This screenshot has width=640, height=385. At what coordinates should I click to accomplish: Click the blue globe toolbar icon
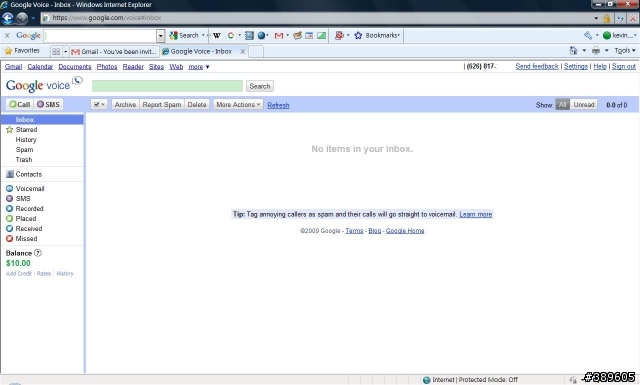261,36
